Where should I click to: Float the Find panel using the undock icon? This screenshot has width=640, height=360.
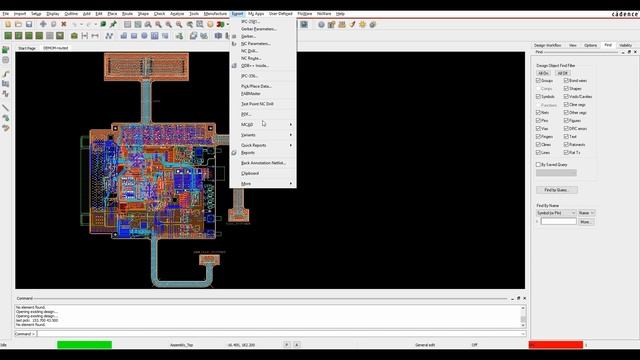click(629, 52)
